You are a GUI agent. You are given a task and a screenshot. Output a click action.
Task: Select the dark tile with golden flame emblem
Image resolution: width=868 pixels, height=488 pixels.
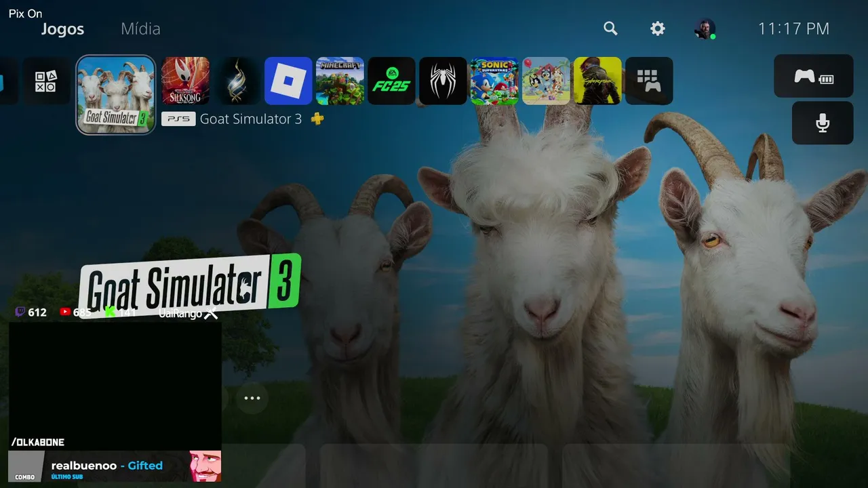click(x=237, y=81)
